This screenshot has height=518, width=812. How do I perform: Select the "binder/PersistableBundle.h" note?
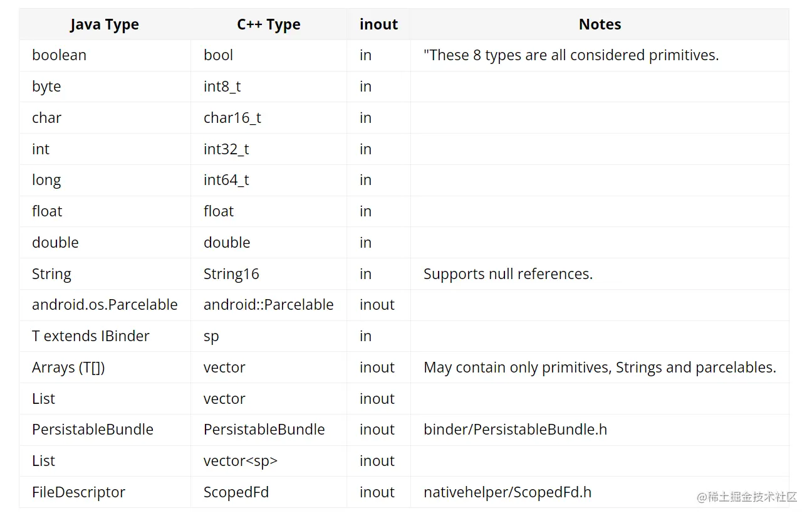click(x=515, y=430)
